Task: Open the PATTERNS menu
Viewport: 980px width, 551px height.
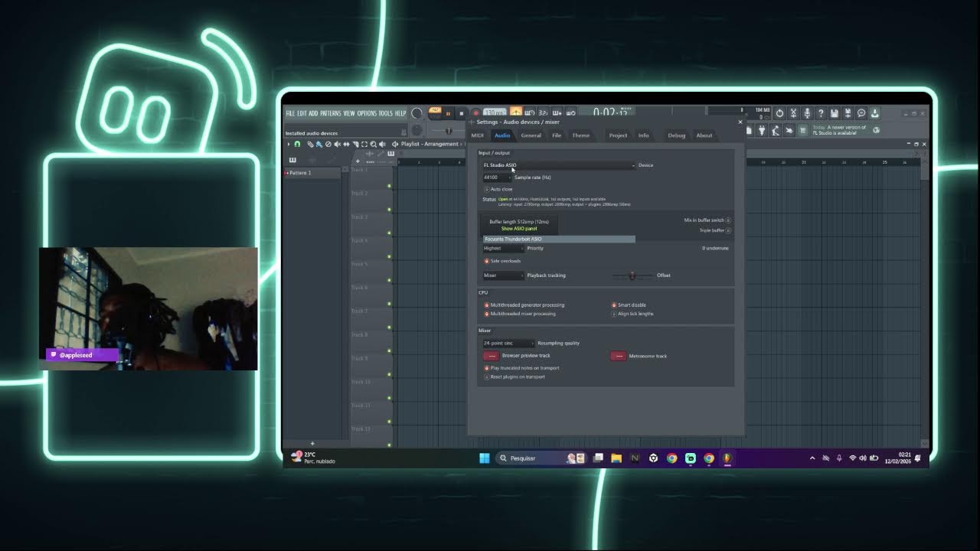Action: [331, 113]
